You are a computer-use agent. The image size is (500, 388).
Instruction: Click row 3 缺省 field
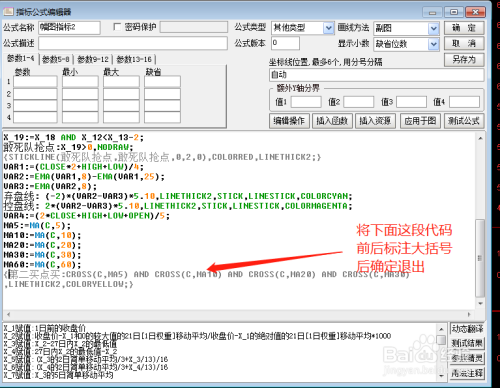coord(162,106)
